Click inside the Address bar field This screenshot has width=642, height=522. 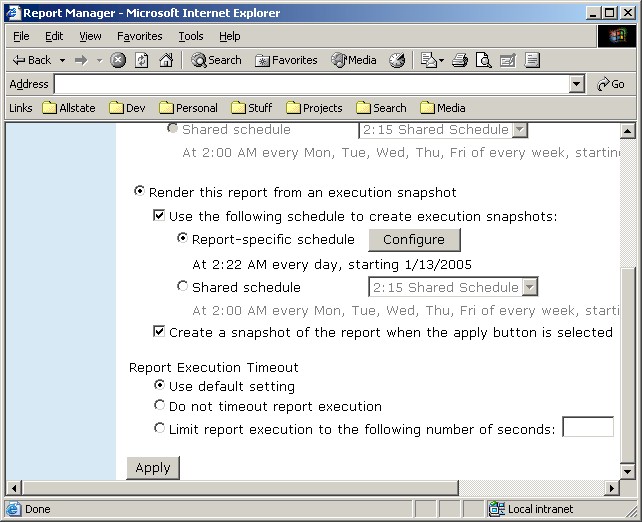312,84
